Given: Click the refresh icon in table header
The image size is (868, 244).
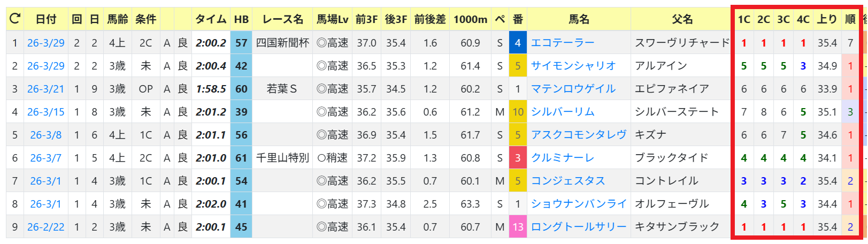Looking at the screenshot, I should pyautogui.click(x=15, y=19).
